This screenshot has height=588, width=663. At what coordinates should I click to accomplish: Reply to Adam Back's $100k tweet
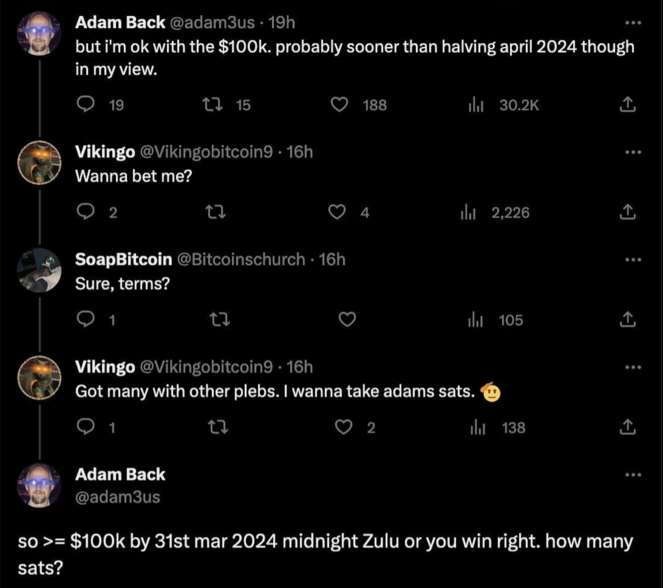click(x=86, y=104)
